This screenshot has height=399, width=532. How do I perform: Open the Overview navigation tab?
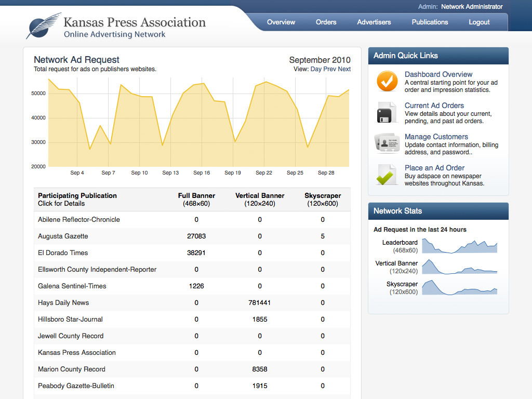(281, 22)
